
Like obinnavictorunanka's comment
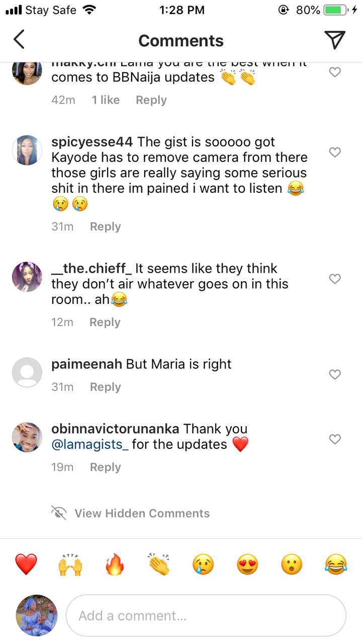point(335,439)
